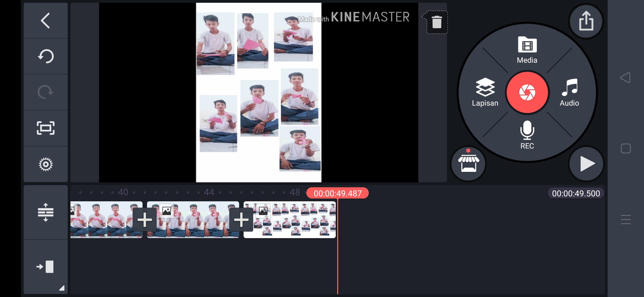Open the share/export icon
Image resolution: width=644 pixels, height=297 pixels.
[586, 21]
